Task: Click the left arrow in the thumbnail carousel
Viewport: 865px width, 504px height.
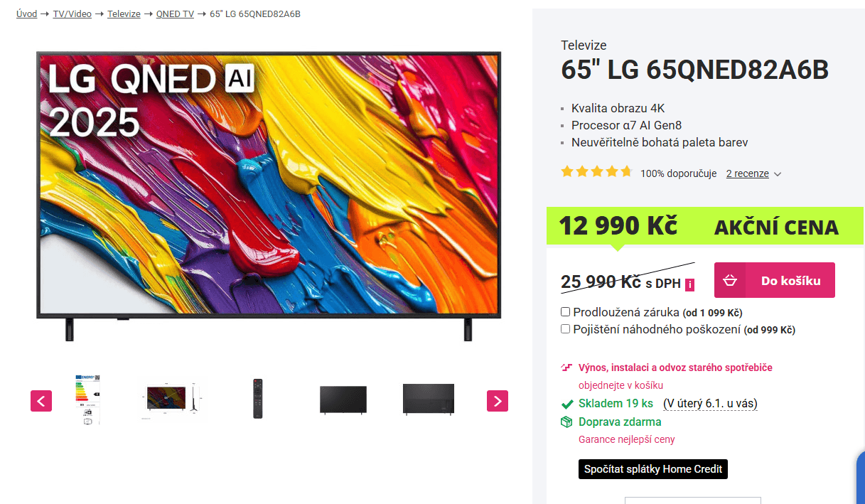Action: (41, 401)
